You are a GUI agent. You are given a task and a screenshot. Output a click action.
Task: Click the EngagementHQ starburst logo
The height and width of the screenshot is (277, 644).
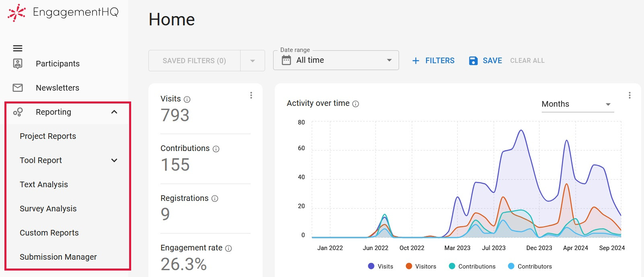pyautogui.click(x=16, y=13)
